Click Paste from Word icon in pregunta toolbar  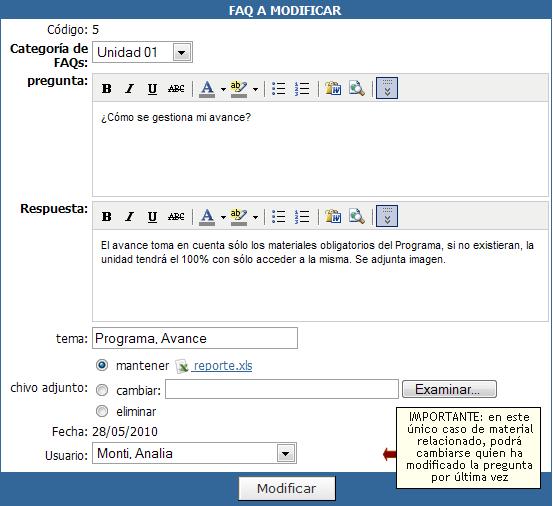coord(333,88)
